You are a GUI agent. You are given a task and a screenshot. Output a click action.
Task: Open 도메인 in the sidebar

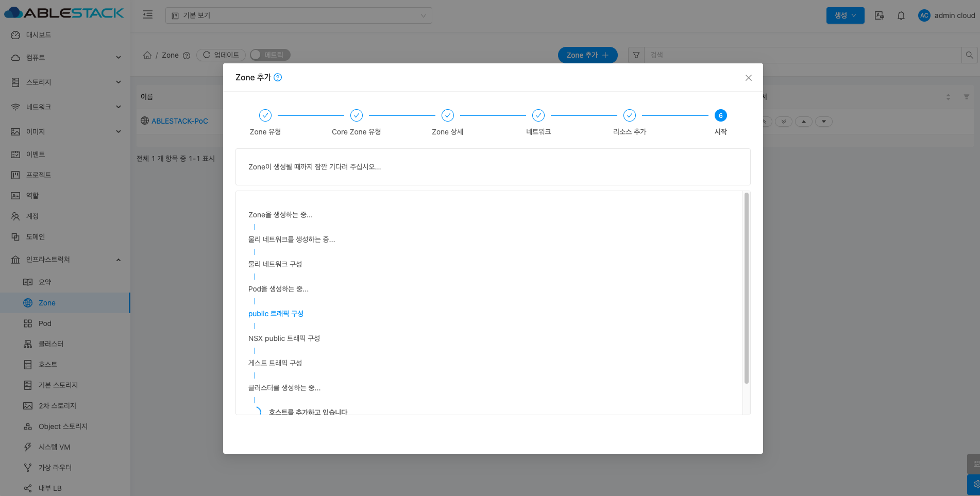coord(65,237)
